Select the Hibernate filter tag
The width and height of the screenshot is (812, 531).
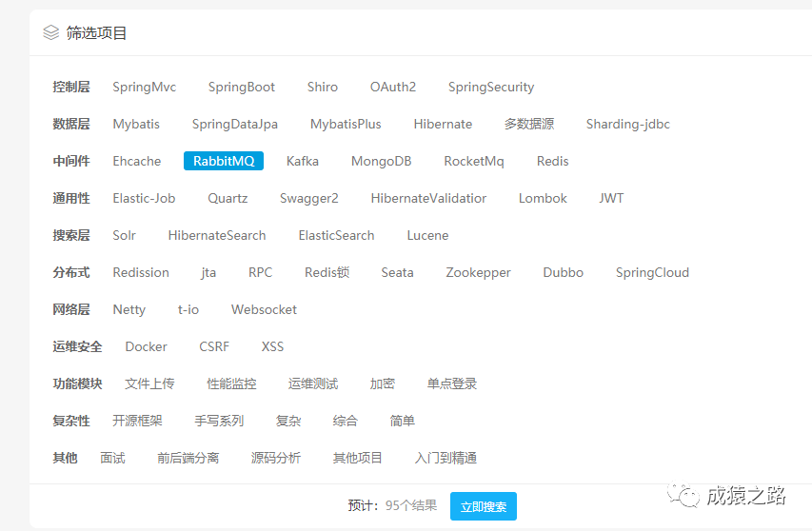pos(443,125)
